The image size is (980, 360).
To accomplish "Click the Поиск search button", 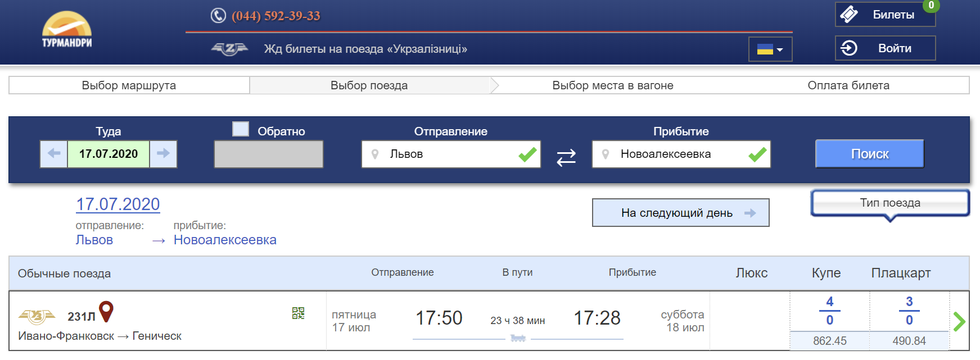I will click(870, 154).
